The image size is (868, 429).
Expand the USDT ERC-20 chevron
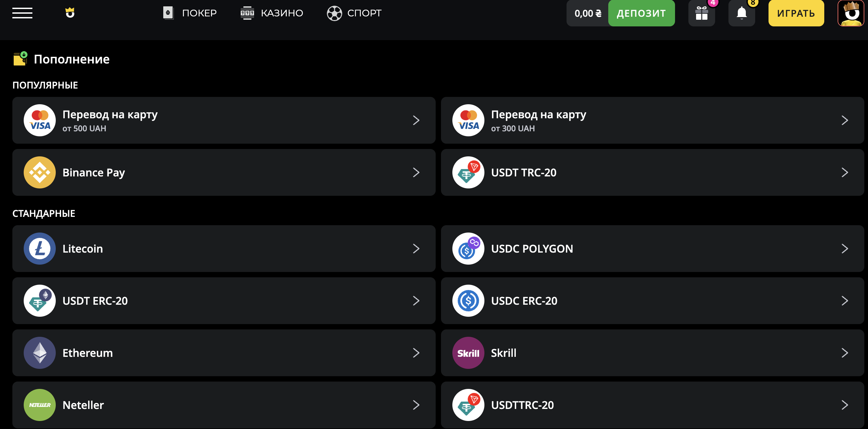416,300
